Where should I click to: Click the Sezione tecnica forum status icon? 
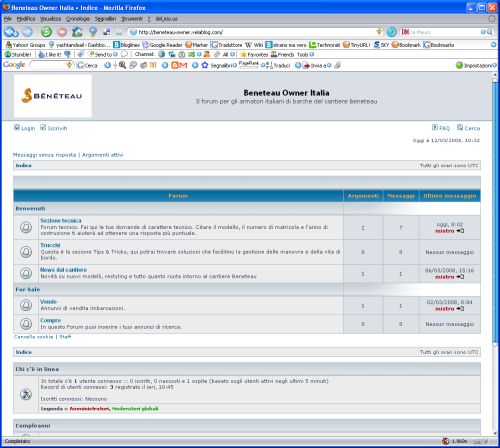[x=26, y=227]
